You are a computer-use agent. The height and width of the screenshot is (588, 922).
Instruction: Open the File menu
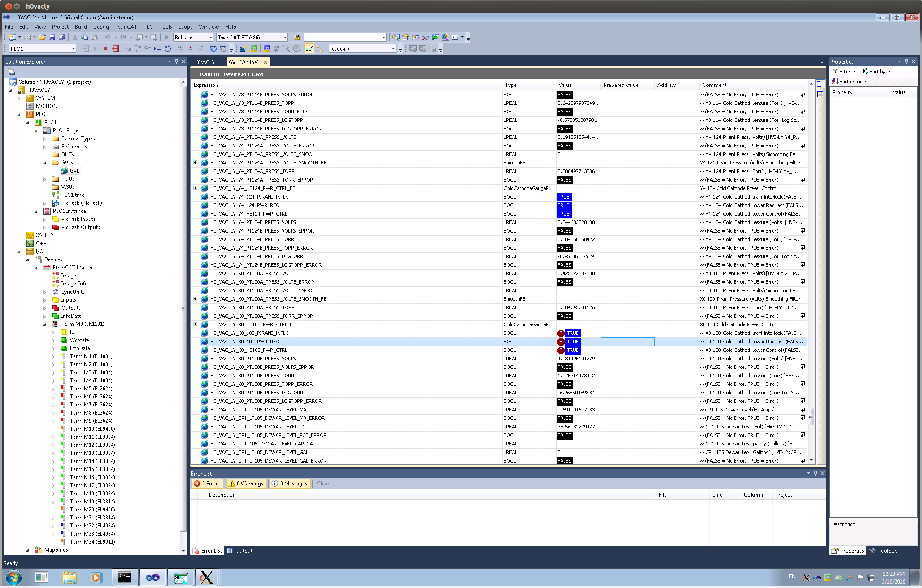click(9, 27)
